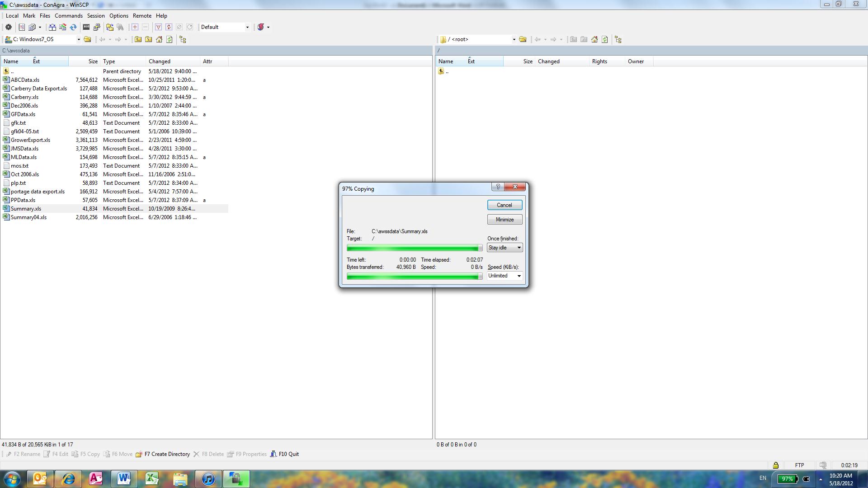868x488 pixels.
Task: Cancel the file copy operation
Action: [505, 205]
